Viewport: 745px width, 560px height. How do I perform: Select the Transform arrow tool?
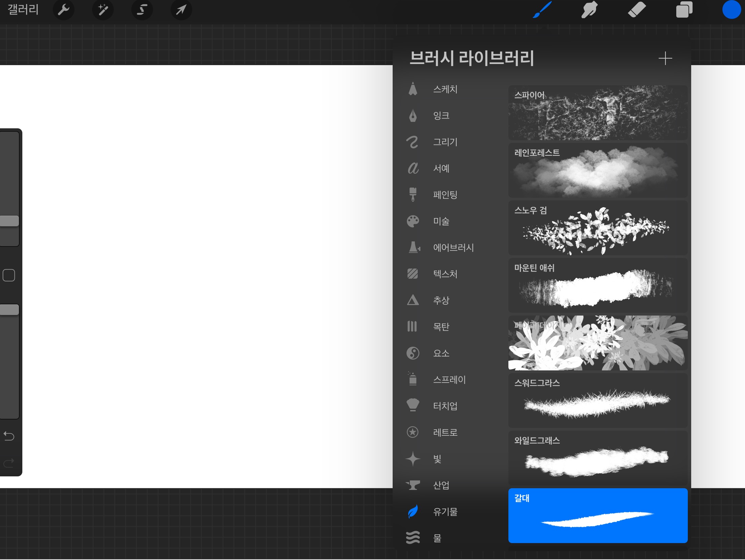click(181, 10)
